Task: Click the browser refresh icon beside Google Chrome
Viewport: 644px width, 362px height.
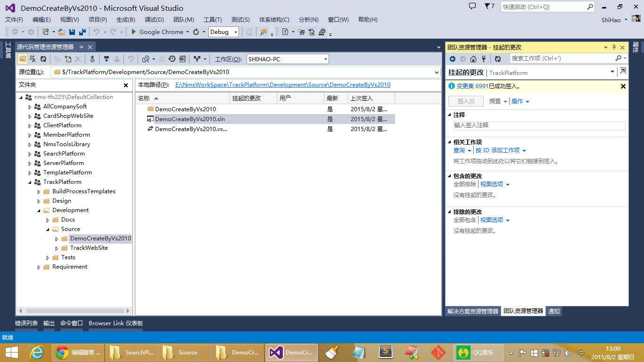Action: coord(196,32)
